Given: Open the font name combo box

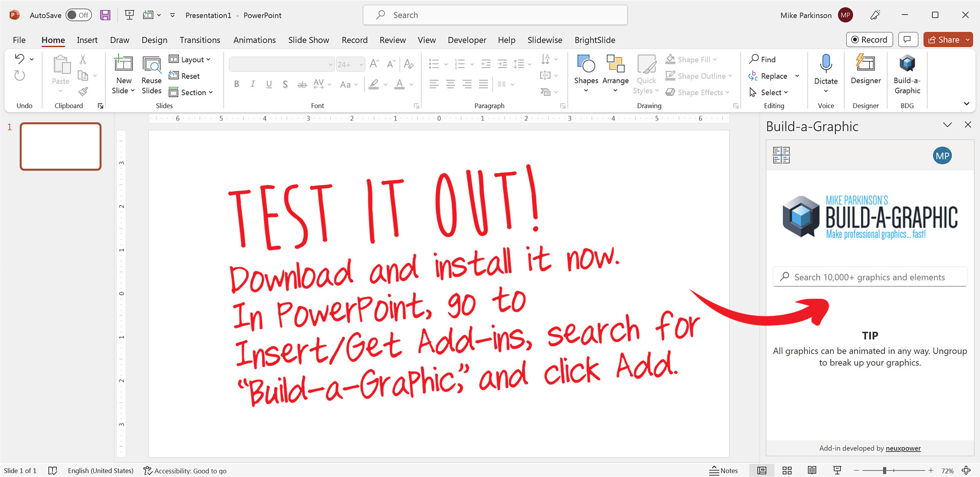Looking at the screenshot, I should pos(282,64).
